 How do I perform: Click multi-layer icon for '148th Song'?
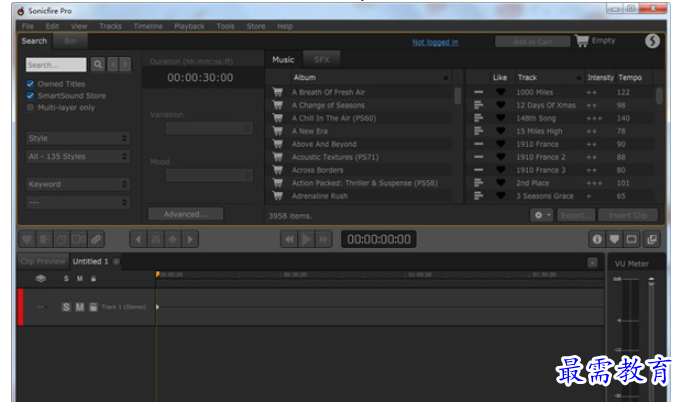[478, 118]
